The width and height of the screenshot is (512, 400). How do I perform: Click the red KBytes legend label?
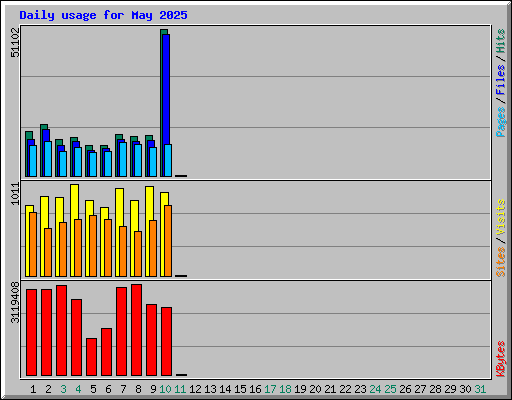pyautogui.click(x=500, y=359)
